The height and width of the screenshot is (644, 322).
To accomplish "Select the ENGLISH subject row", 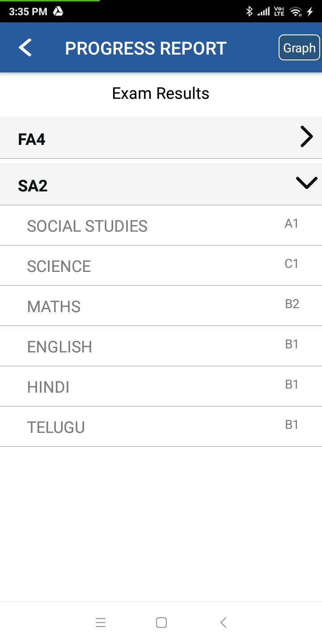I will click(x=161, y=346).
